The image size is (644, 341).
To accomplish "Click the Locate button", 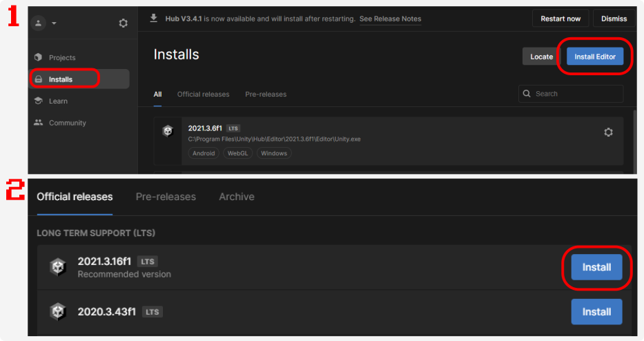I will [x=541, y=57].
